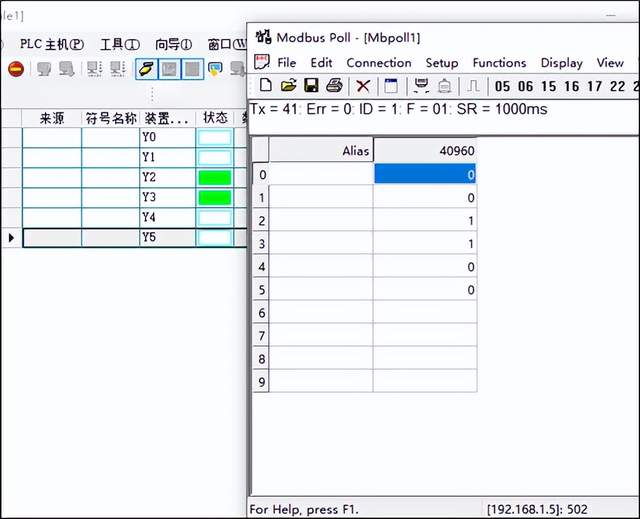Select the value cell in row 3
Viewport: 640px width, 519px height.
point(425,244)
